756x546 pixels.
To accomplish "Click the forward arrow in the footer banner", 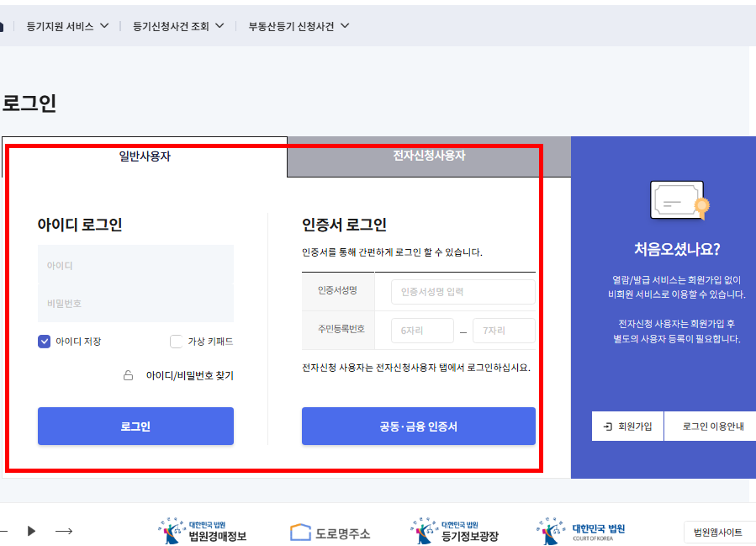I will pos(64,531).
